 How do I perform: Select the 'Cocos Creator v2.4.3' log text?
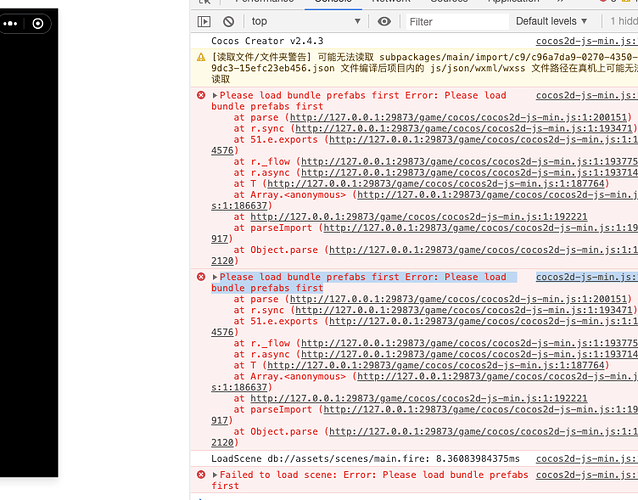(267, 41)
